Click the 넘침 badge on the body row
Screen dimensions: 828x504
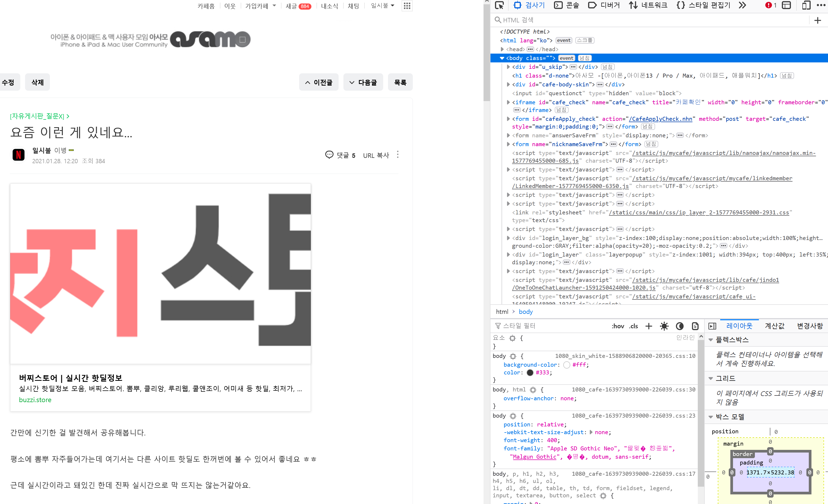(x=585, y=58)
